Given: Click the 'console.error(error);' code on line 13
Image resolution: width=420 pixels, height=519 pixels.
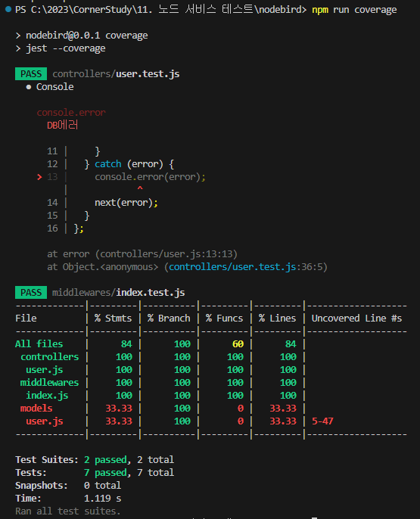Looking at the screenshot, I should point(150,177).
